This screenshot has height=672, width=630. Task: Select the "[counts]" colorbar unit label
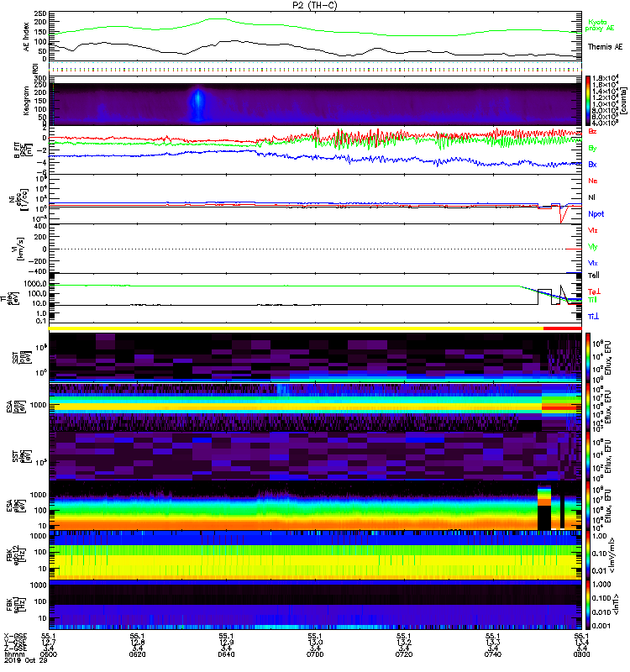click(623, 101)
